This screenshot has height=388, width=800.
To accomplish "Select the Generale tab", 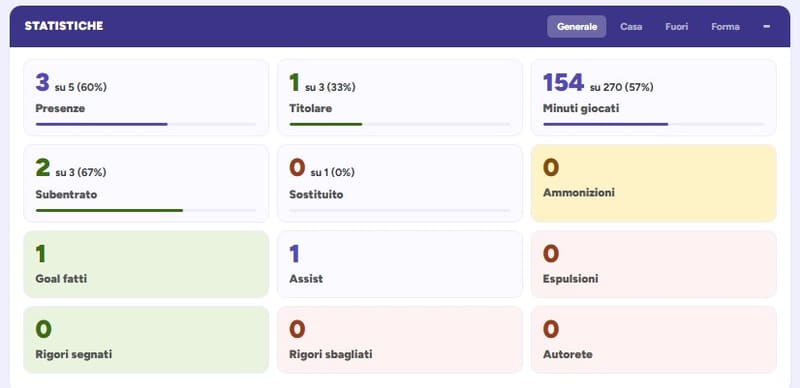I will pyautogui.click(x=577, y=27).
